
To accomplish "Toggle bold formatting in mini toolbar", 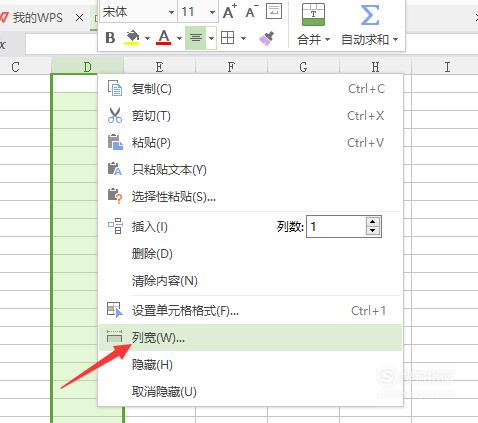I will (x=110, y=38).
